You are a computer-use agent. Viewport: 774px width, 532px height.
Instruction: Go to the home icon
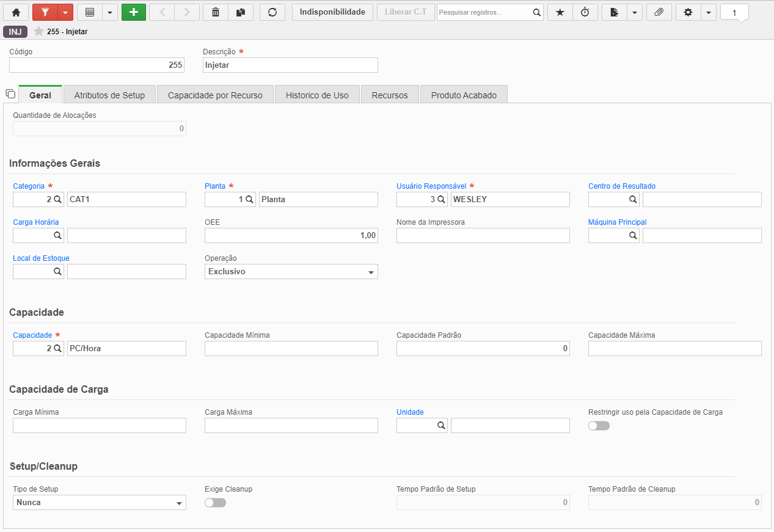pyautogui.click(x=16, y=12)
